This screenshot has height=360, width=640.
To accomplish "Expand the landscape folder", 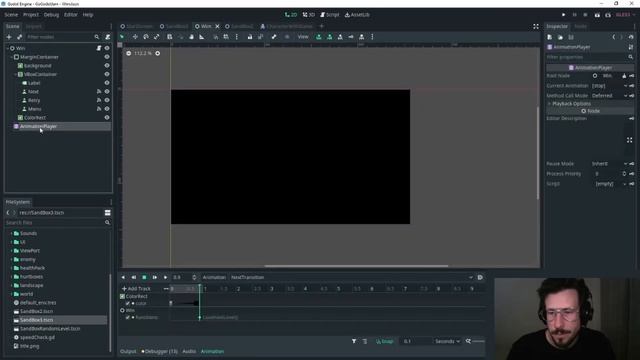I will pyautogui.click(x=11, y=285).
